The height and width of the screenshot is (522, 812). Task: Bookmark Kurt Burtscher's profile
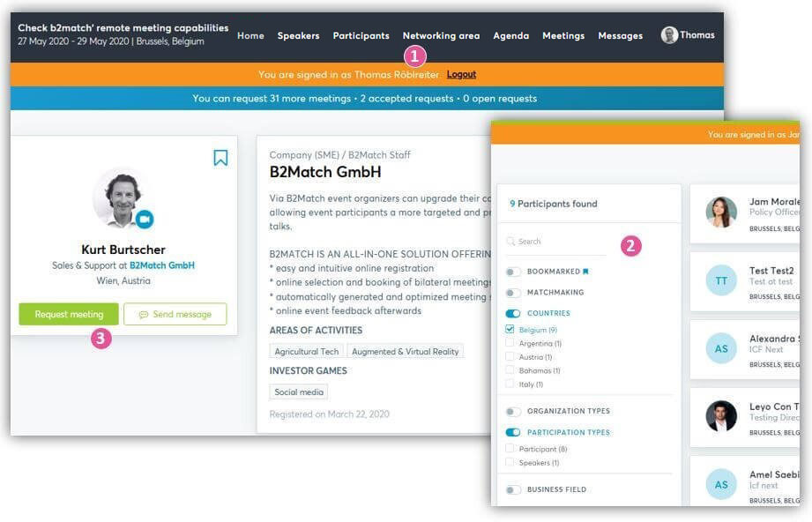[x=220, y=158]
